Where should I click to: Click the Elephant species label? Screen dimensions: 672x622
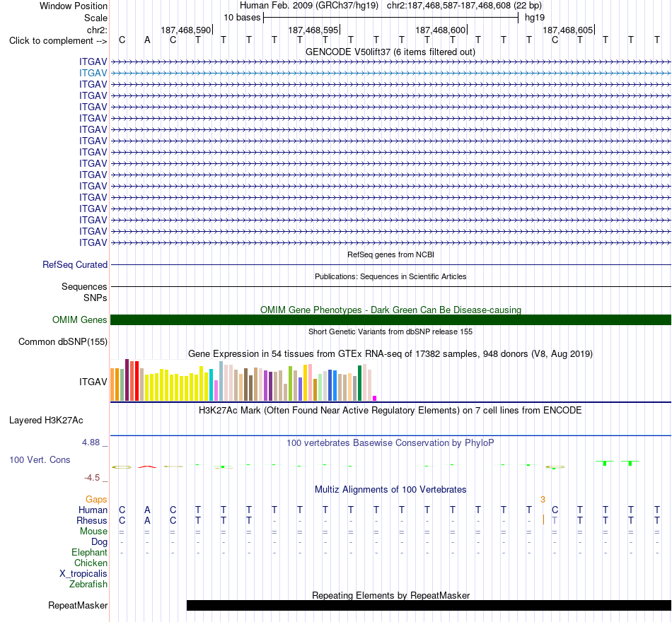[x=89, y=553]
